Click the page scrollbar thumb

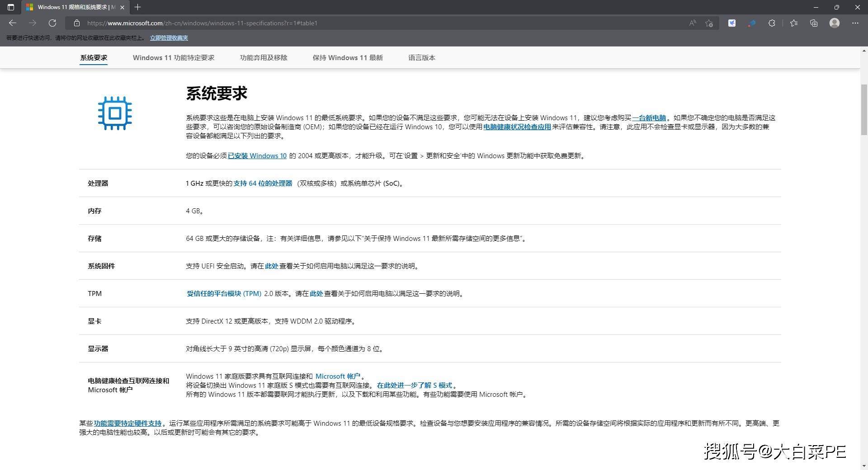pos(864,110)
